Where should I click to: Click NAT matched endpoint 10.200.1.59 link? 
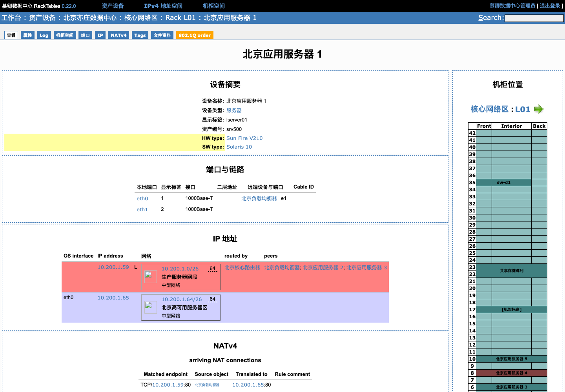(168, 385)
